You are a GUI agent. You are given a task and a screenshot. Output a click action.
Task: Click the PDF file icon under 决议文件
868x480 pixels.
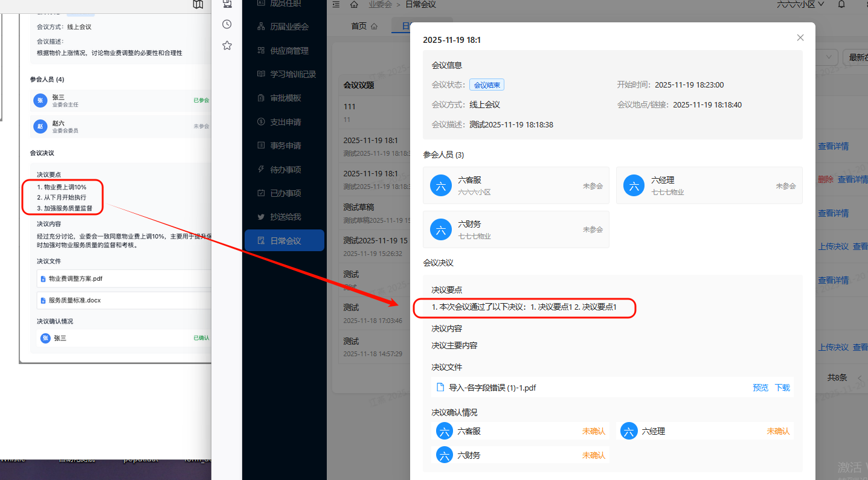(x=440, y=388)
